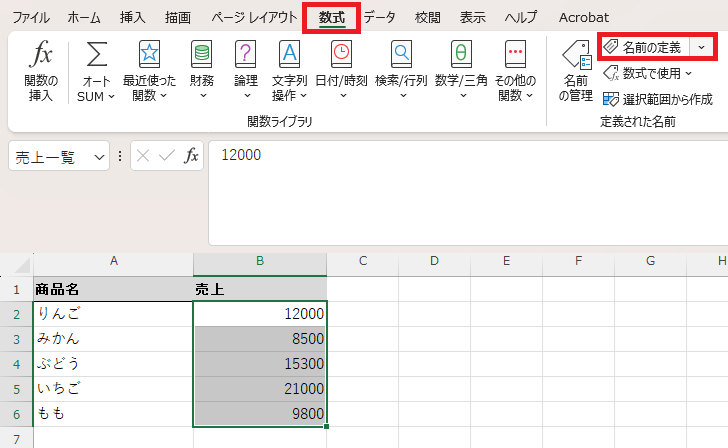Select column A header

click(113, 264)
